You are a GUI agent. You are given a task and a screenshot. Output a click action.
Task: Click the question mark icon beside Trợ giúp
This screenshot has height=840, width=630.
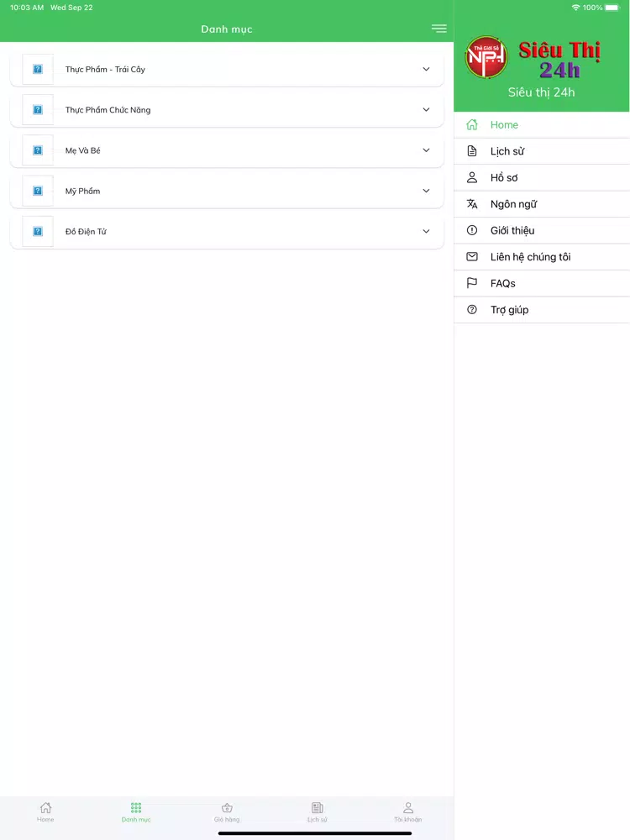pyautogui.click(x=472, y=310)
